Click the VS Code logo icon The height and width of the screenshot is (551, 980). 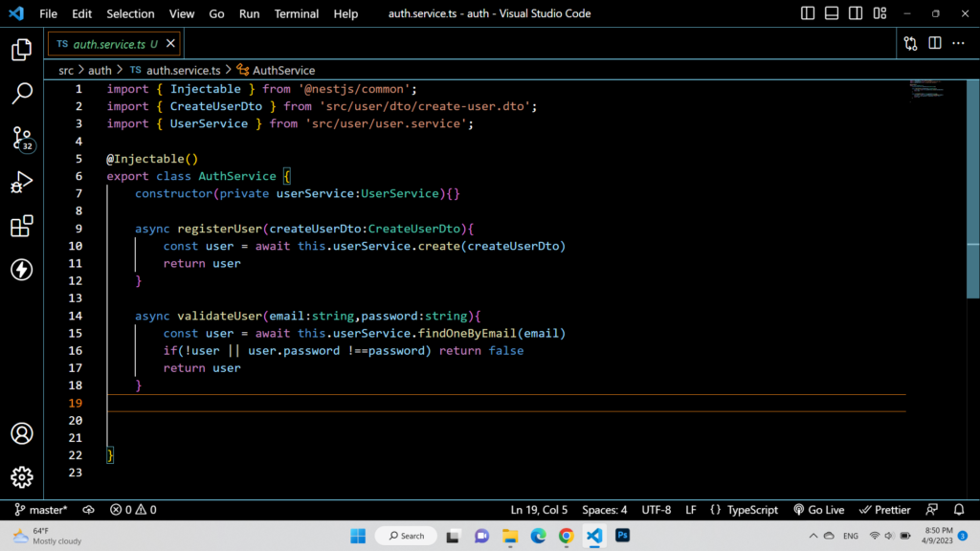pos(16,13)
